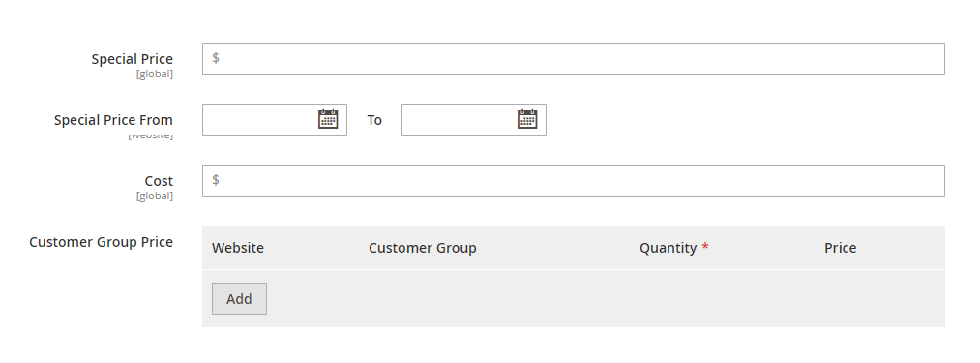980x363 pixels.
Task: Click the red required asterisk beside Quantity
Action: click(x=705, y=247)
